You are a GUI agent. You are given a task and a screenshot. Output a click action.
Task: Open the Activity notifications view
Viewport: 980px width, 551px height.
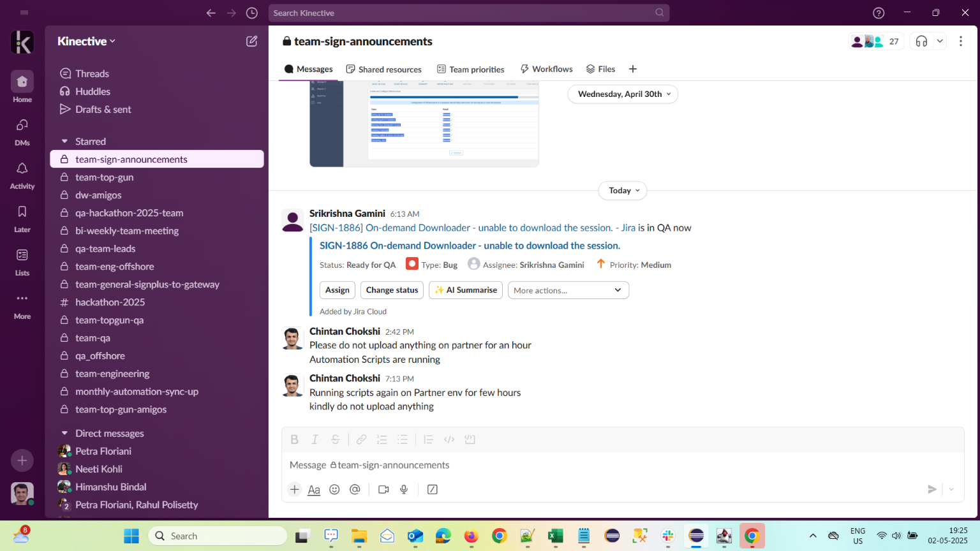click(x=22, y=174)
